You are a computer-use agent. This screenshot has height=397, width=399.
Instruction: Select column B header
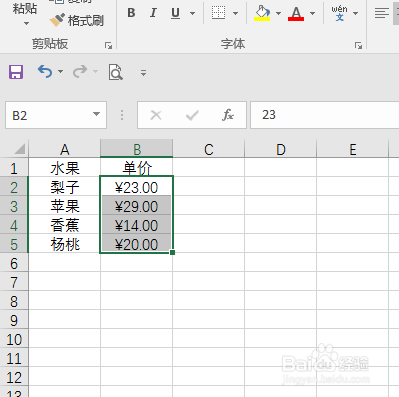pyautogui.click(x=137, y=149)
